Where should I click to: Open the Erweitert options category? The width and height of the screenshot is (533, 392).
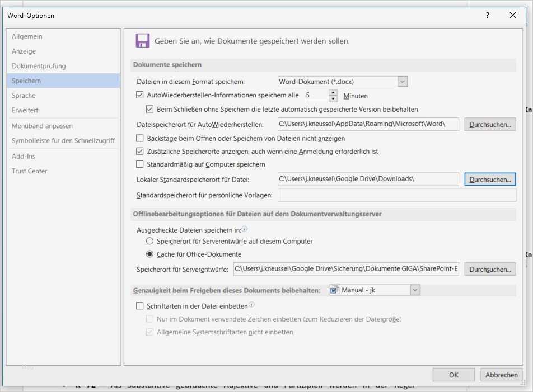[x=63, y=110]
